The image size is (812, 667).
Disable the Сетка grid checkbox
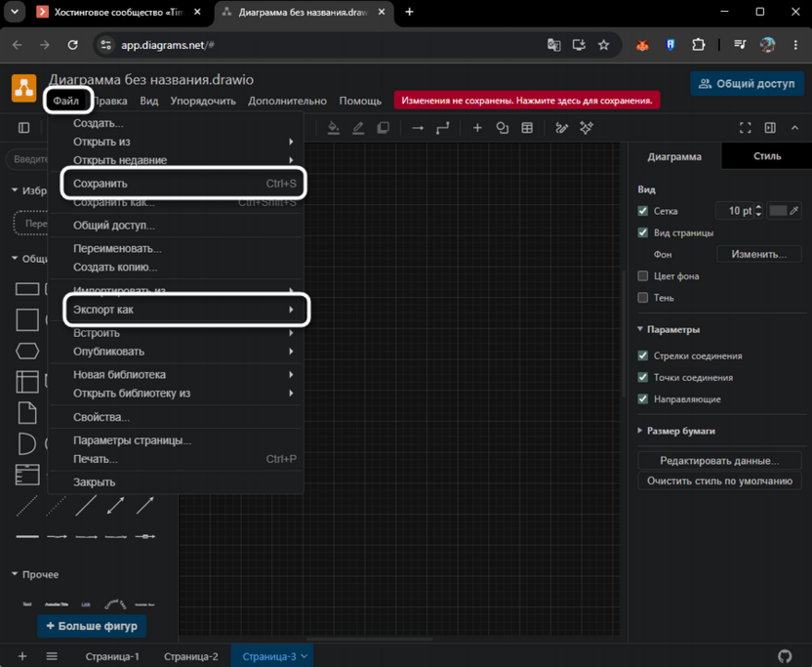click(x=642, y=211)
